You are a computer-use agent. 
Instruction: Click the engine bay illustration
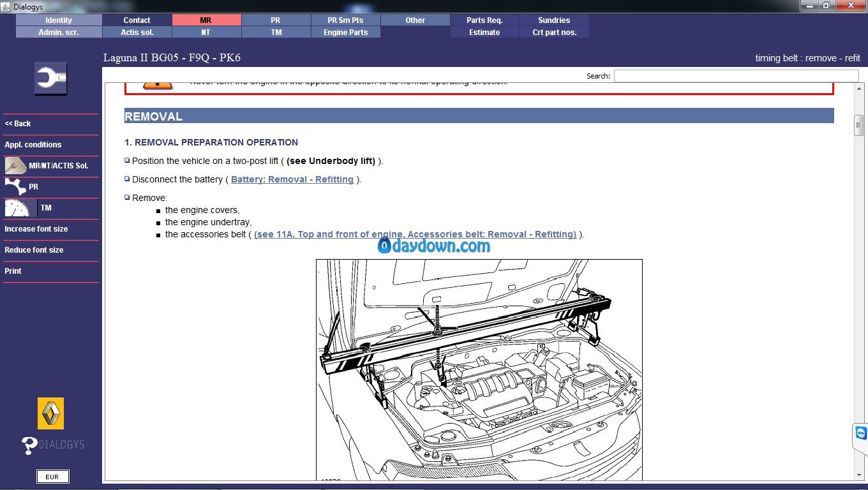(479, 369)
